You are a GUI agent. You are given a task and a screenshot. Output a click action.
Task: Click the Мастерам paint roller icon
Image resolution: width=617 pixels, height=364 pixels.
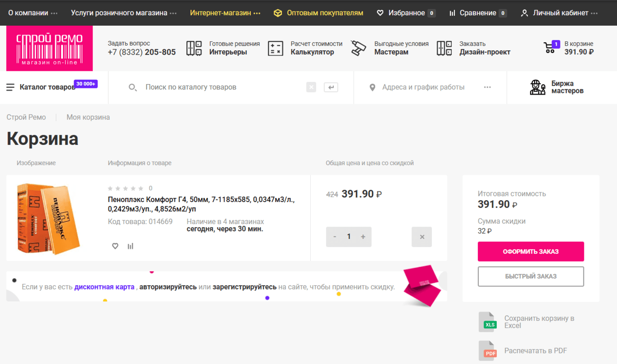358,48
